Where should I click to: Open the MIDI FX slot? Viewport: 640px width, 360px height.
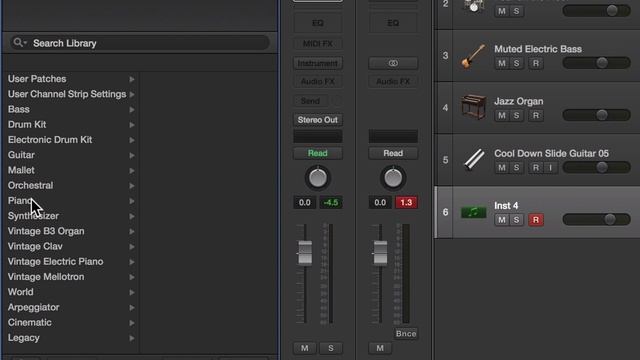(x=318, y=44)
